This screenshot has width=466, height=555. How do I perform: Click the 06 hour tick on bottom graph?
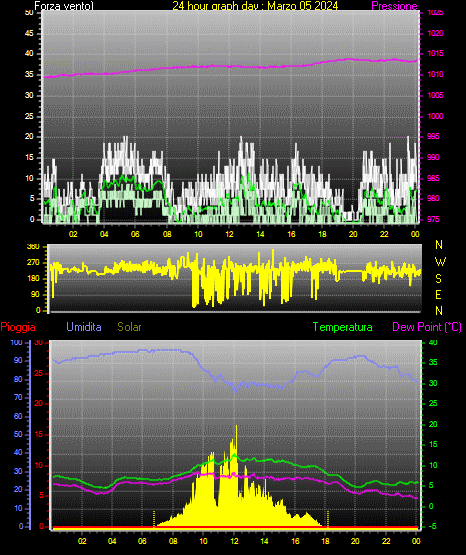tap(142, 541)
